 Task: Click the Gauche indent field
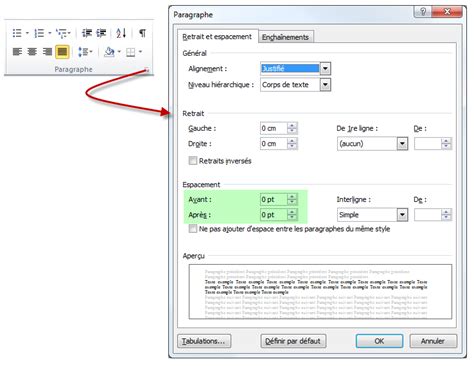tap(274, 128)
